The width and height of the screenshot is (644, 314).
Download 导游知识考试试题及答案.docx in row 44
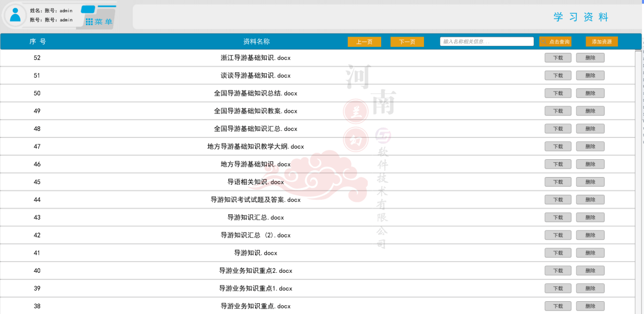point(558,200)
